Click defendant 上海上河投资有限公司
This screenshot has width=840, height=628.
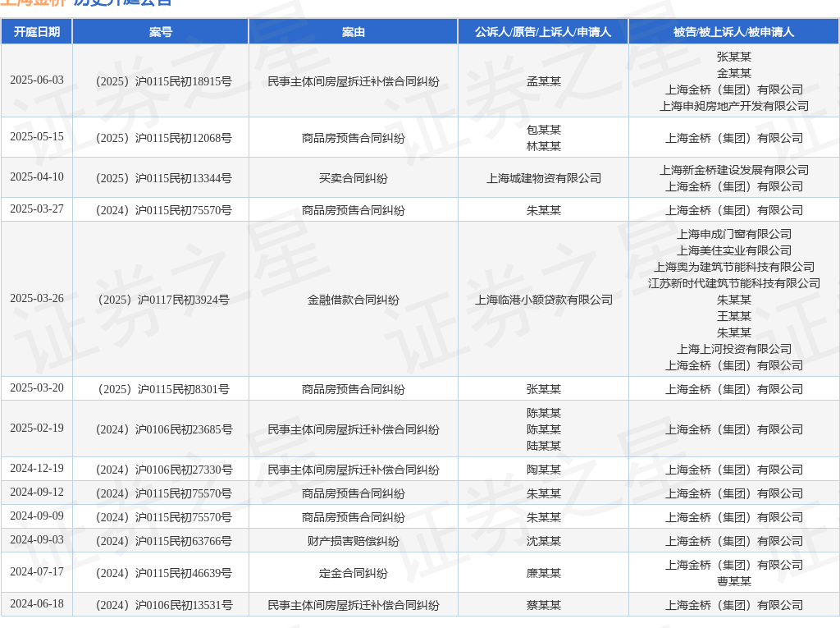point(734,349)
